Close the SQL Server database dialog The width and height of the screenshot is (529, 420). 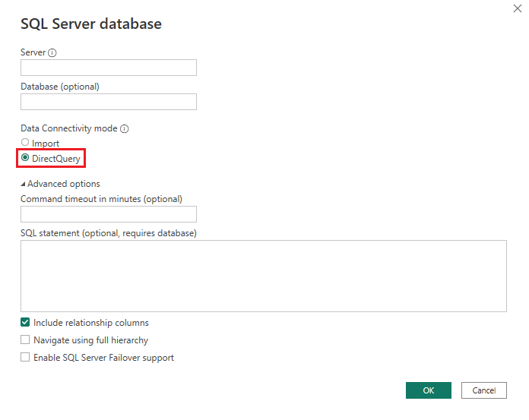click(517, 8)
